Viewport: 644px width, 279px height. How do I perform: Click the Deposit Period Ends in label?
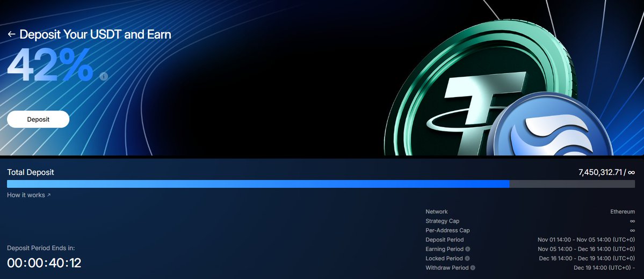[x=41, y=248]
